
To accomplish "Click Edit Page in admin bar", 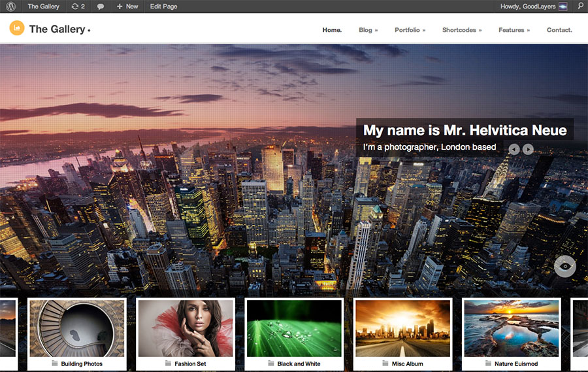I will (163, 7).
